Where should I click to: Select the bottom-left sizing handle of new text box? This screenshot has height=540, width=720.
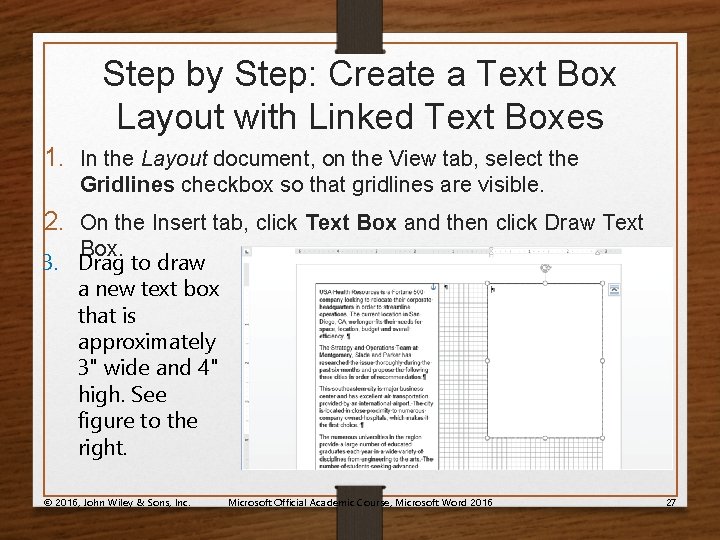click(488, 438)
